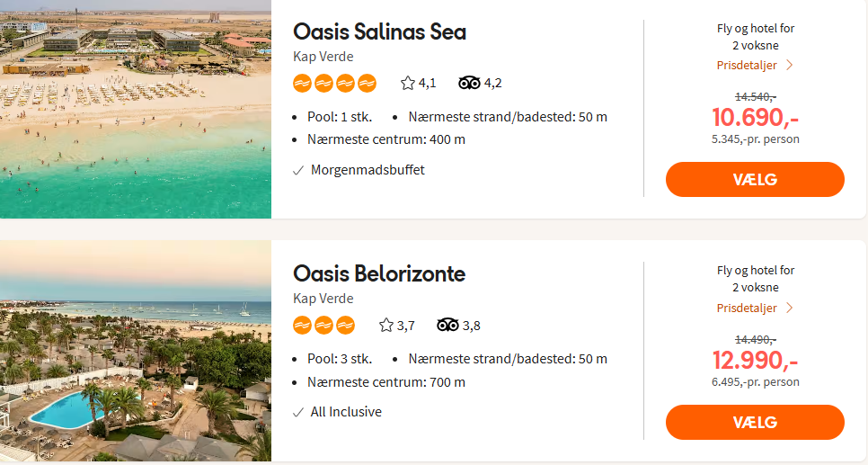The image size is (868, 465).
Task: Click the Morgenmadsbuffet checkmark icon
Action: [298, 170]
